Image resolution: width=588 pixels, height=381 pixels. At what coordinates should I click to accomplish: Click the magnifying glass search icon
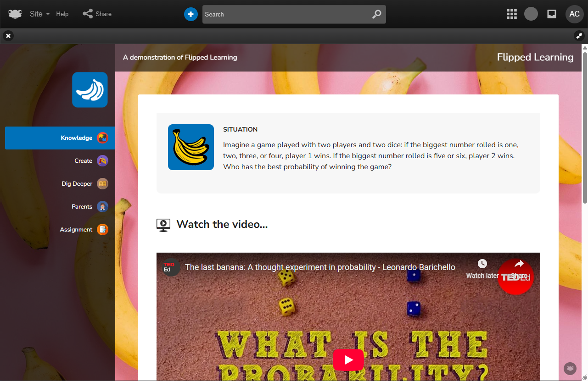[376, 14]
